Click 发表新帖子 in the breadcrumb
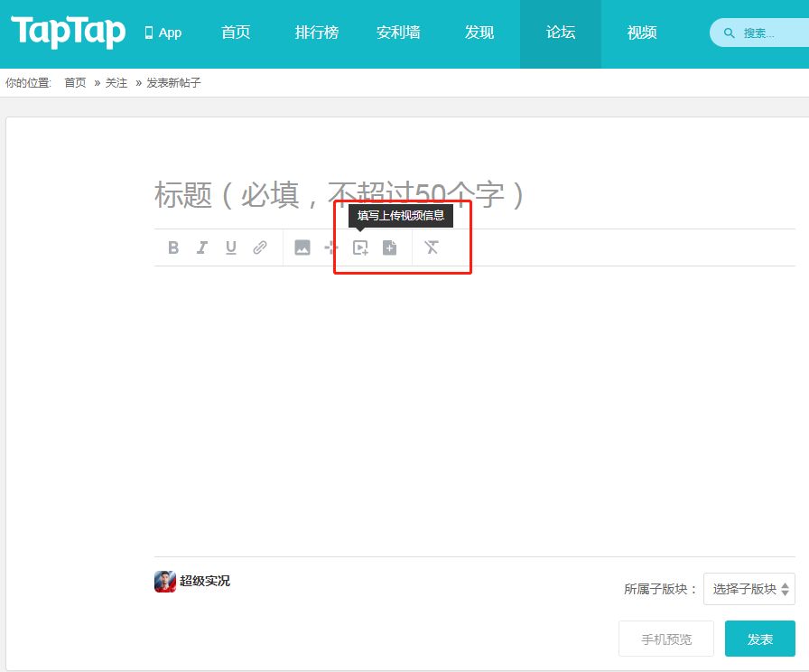The height and width of the screenshot is (672, 809). pos(173,82)
